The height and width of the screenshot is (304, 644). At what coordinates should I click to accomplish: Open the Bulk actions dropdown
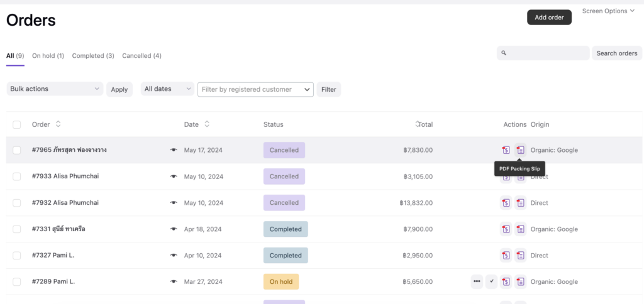55,89
